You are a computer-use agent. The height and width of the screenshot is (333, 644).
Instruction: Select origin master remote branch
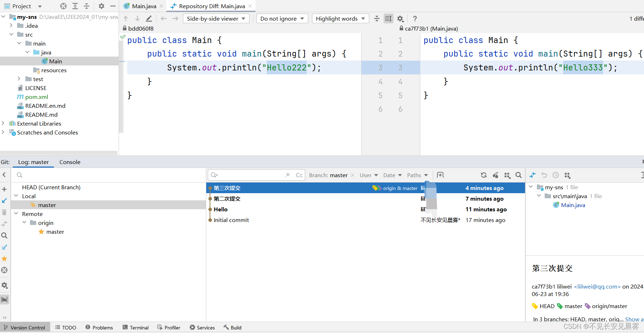point(55,232)
